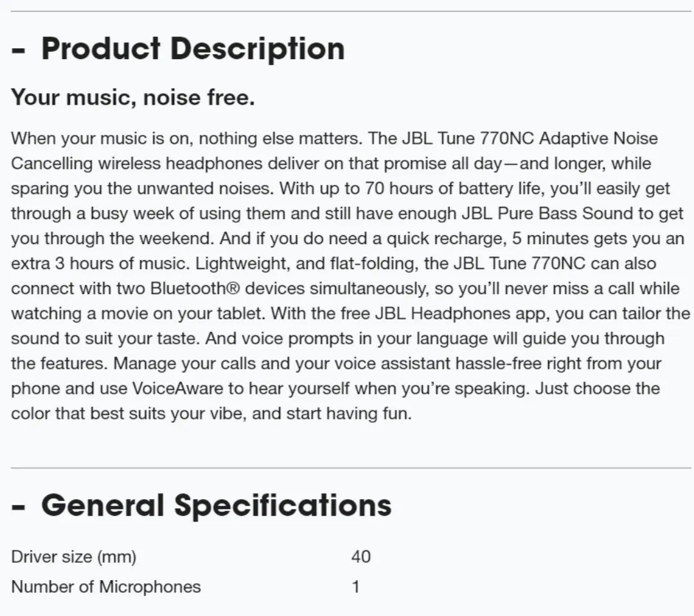Click the 'Bluetooth®' word in the description
Screen dimensions: 694x616
click(x=195, y=288)
